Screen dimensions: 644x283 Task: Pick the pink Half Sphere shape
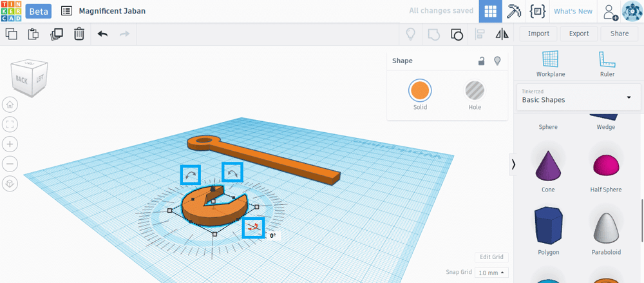click(606, 164)
